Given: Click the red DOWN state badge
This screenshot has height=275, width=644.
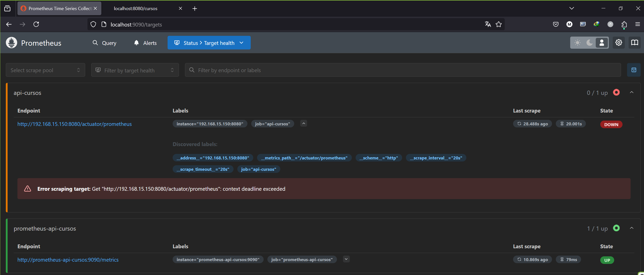Looking at the screenshot, I should [611, 124].
